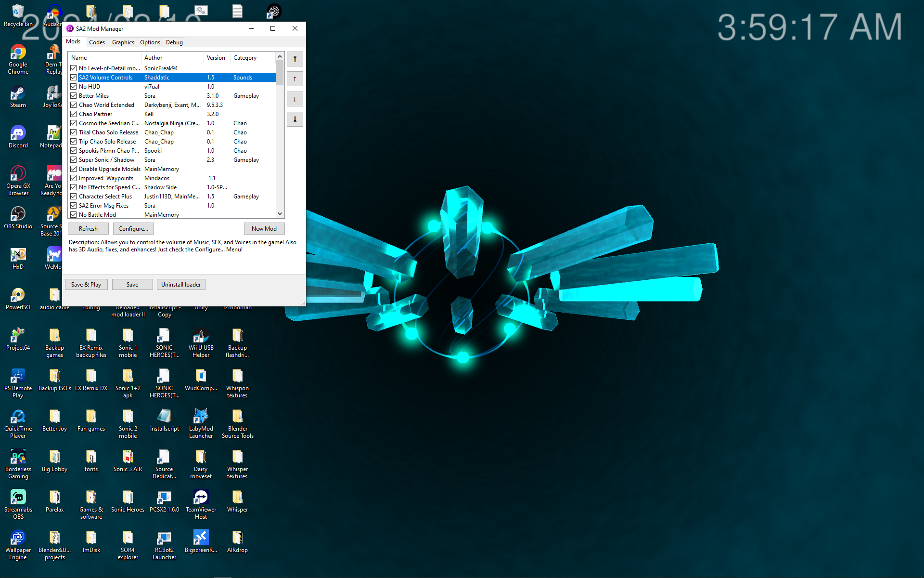Click the Save & Play button
This screenshot has width=924, height=578.
pos(86,285)
